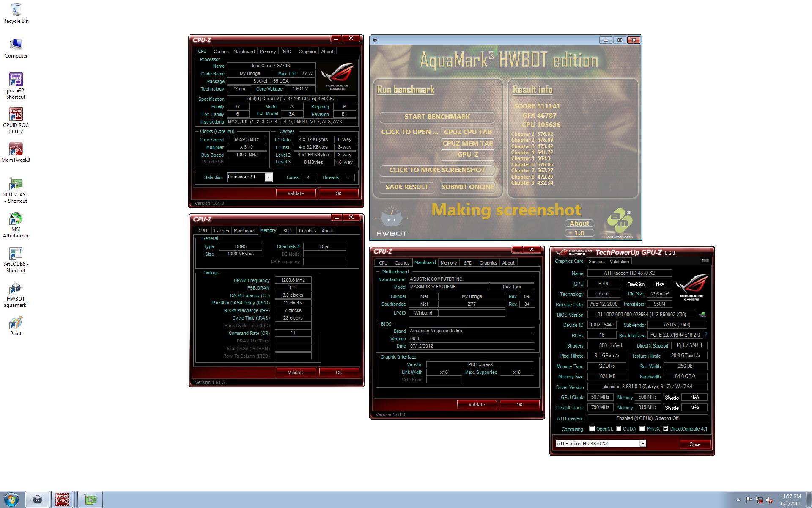Open Recycle Bin on desktop

(x=16, y=13)
